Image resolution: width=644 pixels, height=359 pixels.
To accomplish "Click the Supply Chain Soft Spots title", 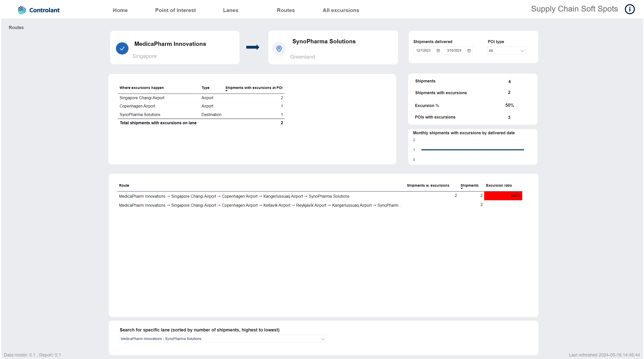I will [574, 9].
